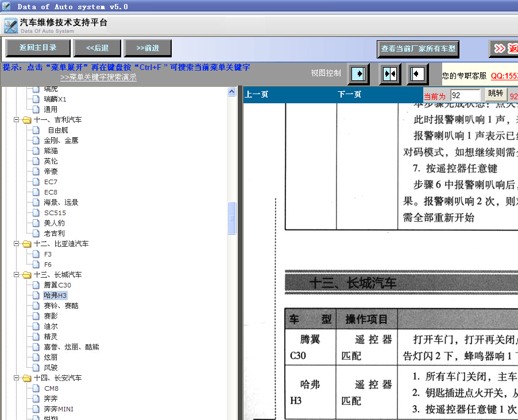This screenshot has width=518, height=420.
Task: Click the folder icon of 十三、长城汽车
Action: click(27, 275)
